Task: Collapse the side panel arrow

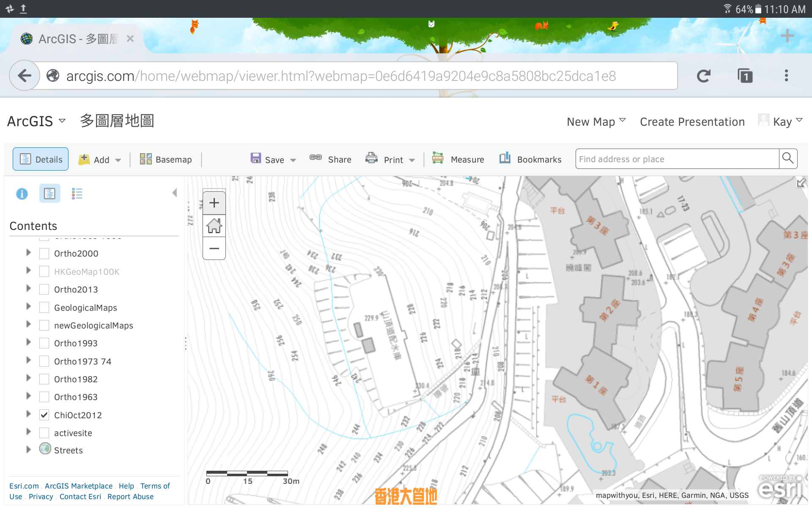Action: click(175, 193)
